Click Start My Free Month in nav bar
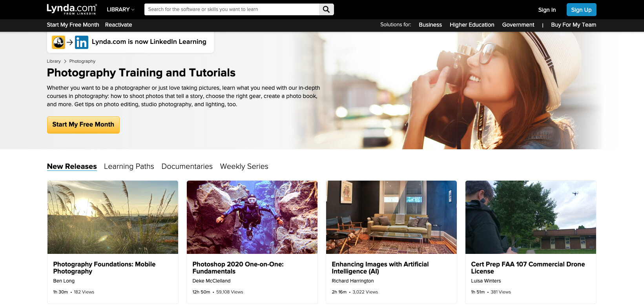Screen dimensions: 644x306 pyautogui.click(x=73, y=25)
